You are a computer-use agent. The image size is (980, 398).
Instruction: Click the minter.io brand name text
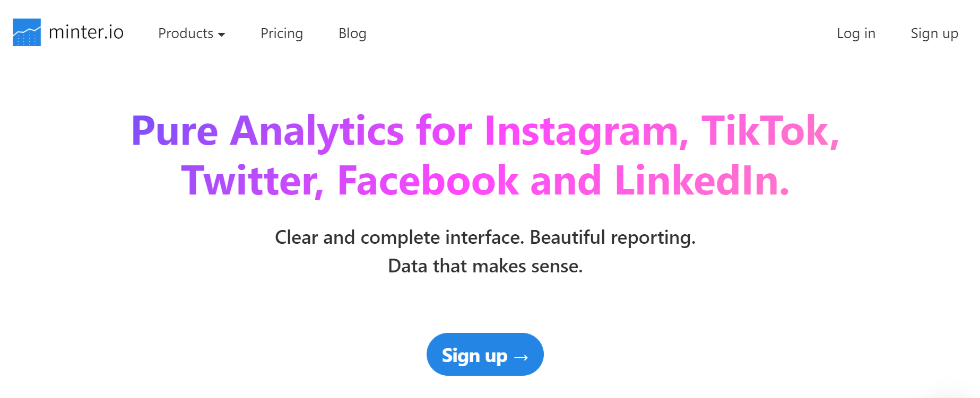[x=86, y=32]
